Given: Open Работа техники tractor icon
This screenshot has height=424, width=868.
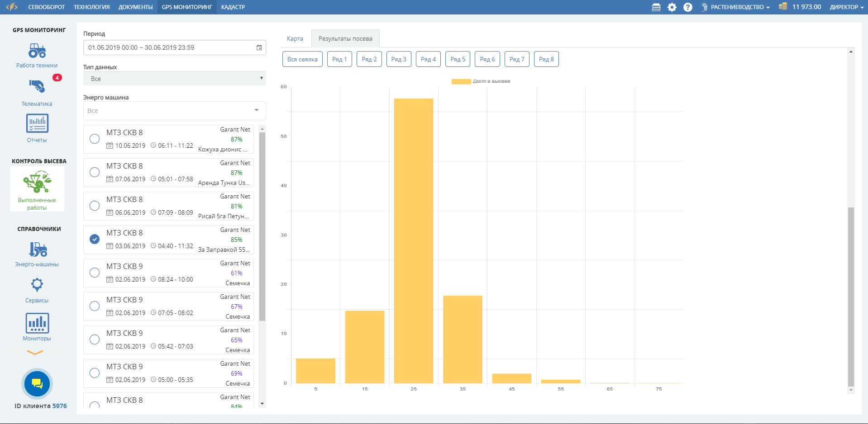Looking at the screenshot, I should (x=37, y=51).
